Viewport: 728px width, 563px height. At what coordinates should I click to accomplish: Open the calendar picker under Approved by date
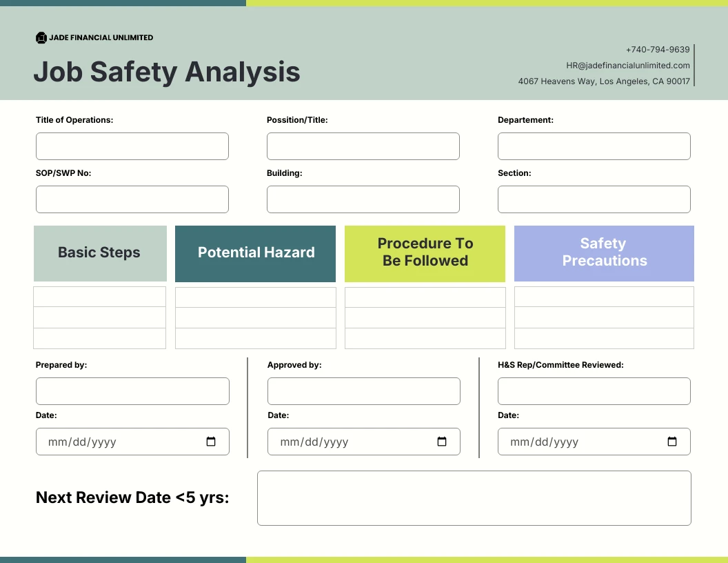[441, 442]
